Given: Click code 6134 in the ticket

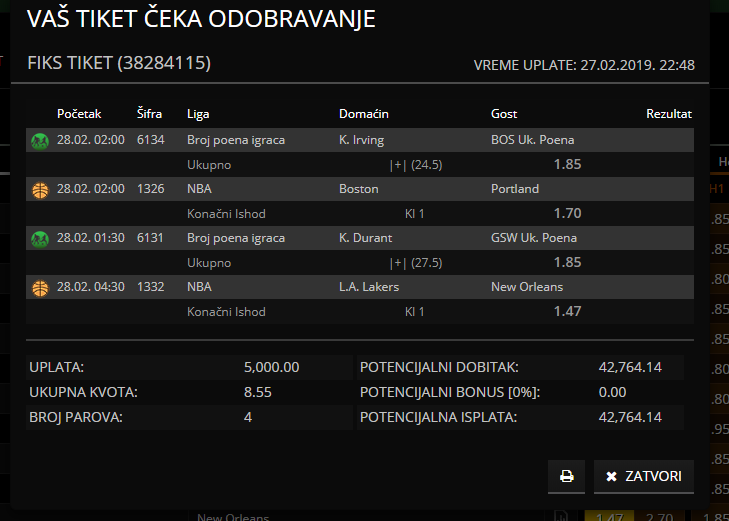Looking at the screenshot, I should coord(151,140).
